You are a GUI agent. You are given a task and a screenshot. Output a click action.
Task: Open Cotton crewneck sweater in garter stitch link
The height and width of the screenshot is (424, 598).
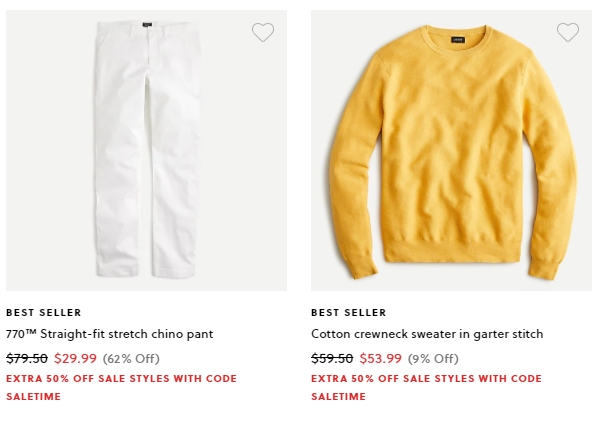tap(427, 334)
